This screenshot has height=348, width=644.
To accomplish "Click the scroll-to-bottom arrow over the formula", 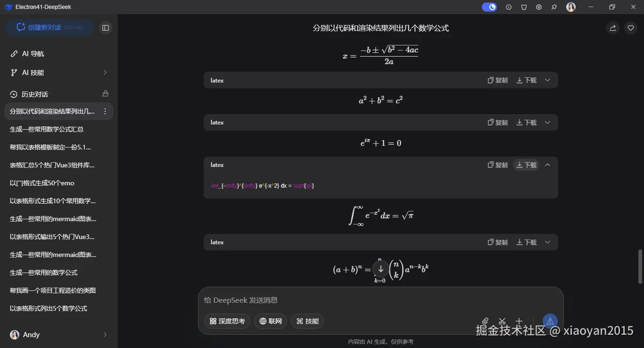I will (380, 269).
